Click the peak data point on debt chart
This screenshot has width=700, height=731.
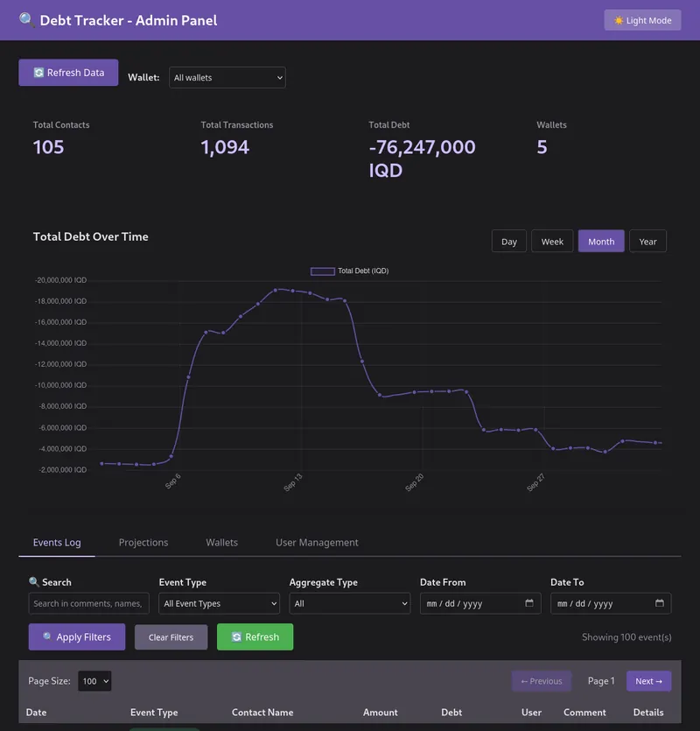click(x=276, y=290)
